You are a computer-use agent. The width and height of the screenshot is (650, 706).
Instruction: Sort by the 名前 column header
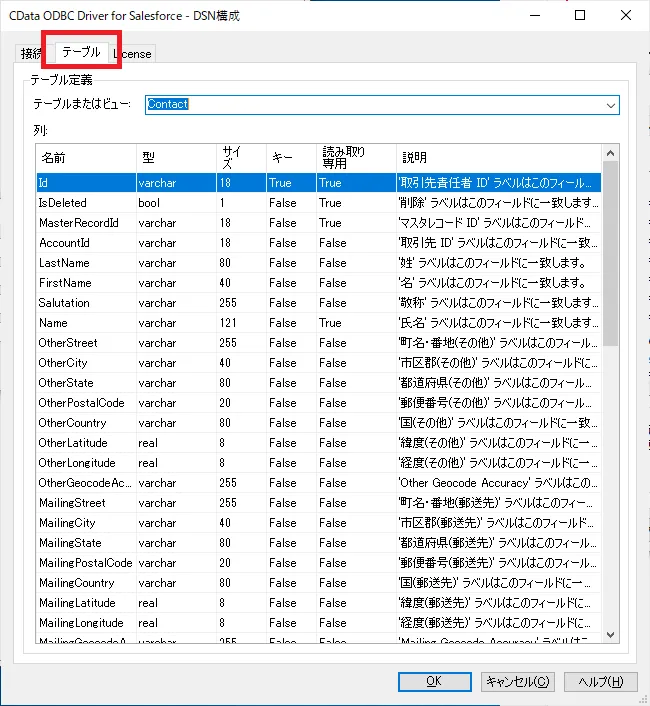point(84,157)
